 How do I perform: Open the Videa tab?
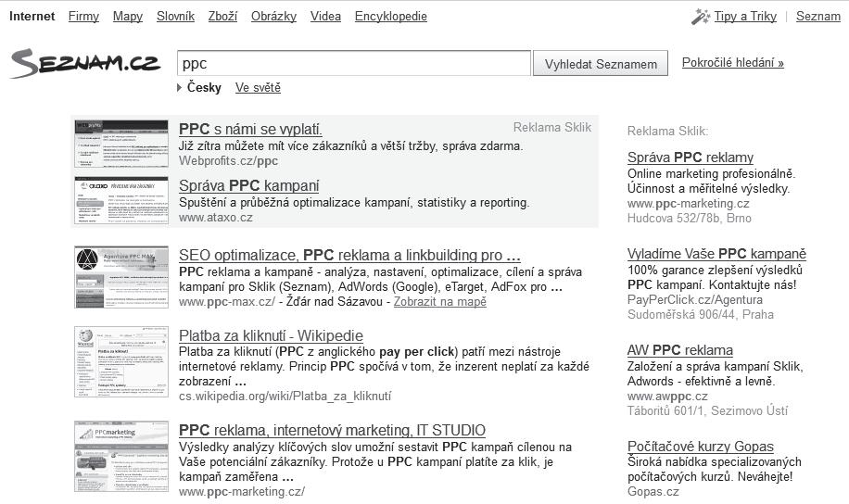[x=325, y=17]
